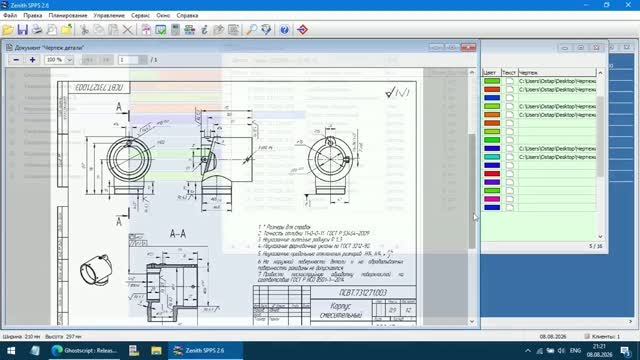Click the text icon in the teal row
The image size is (640, 360).
(509, 157)
